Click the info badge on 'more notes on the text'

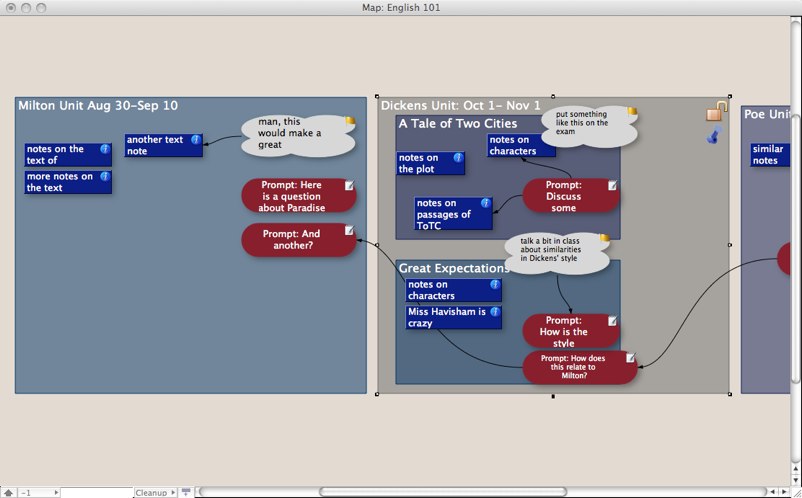click(x=105, y=176)
